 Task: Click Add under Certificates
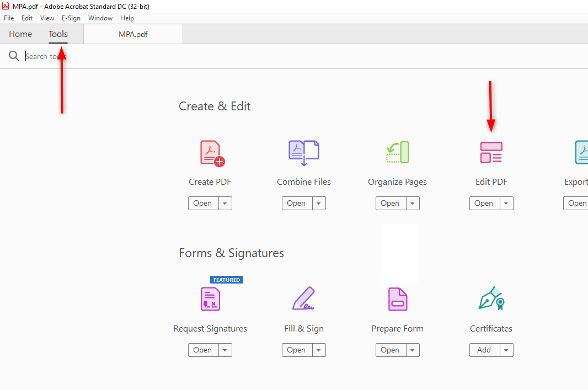[x=484, y=350]
